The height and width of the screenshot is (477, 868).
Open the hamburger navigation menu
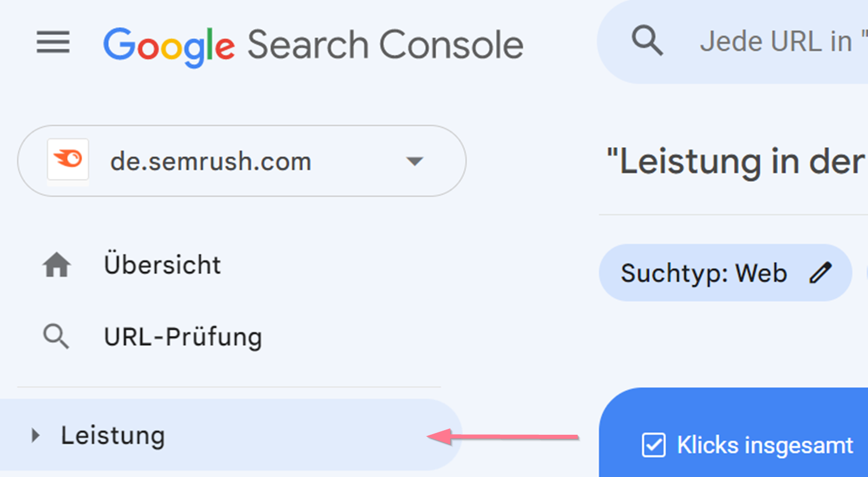[53, 43]
